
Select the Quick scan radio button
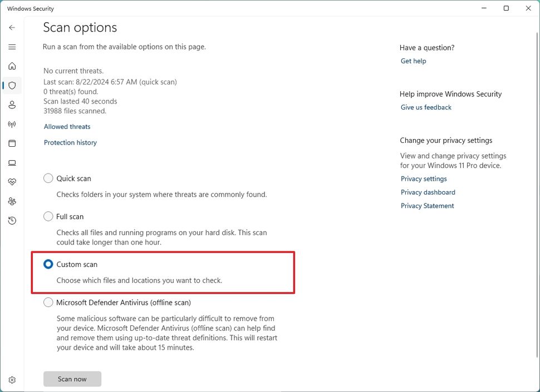click(x=48, y=178)
